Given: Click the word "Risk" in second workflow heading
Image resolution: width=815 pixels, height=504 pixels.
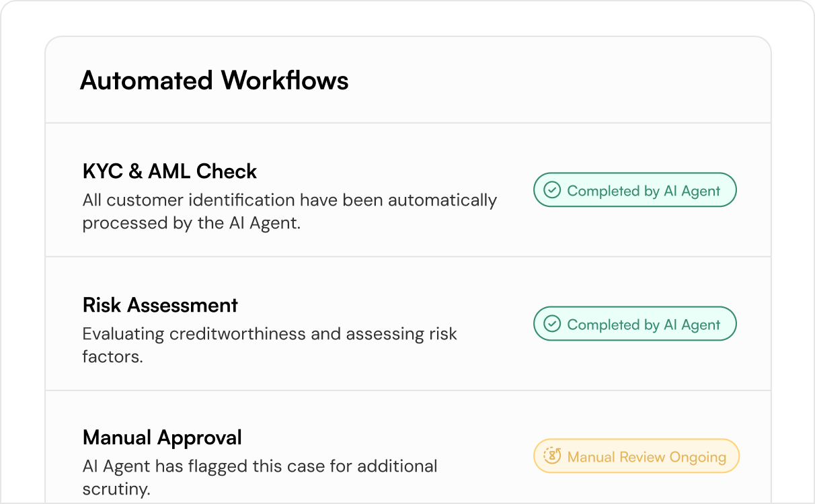Looking at the screenshot, I should (102, 305).
